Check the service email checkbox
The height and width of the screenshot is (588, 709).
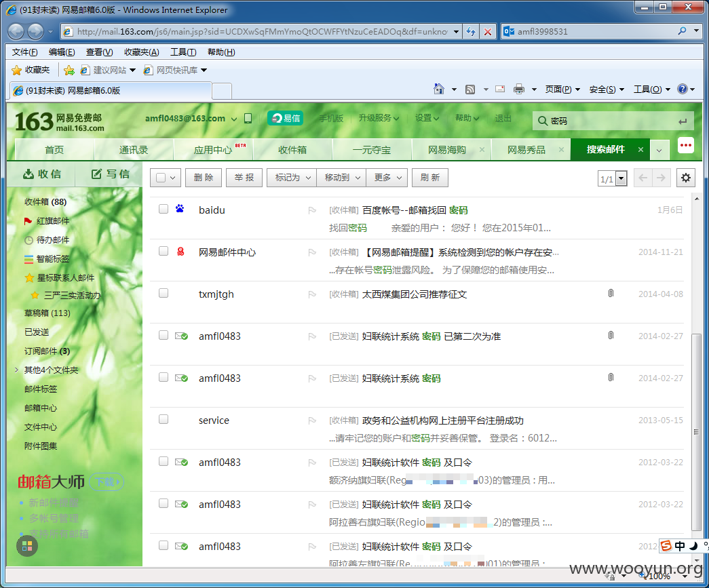164,419
